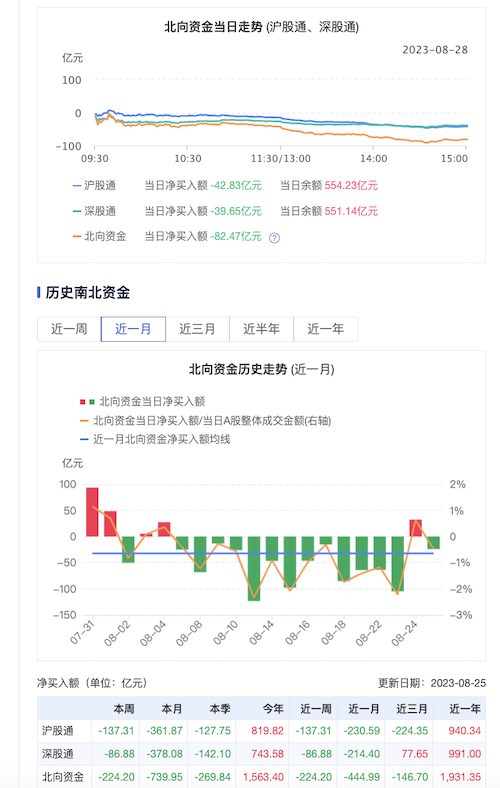Click the help question-mark icon beside 北向资金
Image resolution: width=500 pixels, height=788 pixels.
274,238
